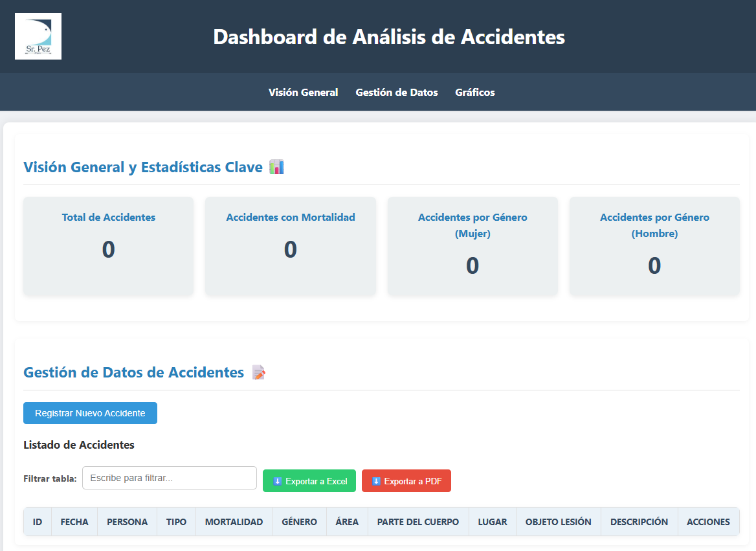
Task: Click the Accidentes por Género (Mujer) card
Action: tap(472, 246)
